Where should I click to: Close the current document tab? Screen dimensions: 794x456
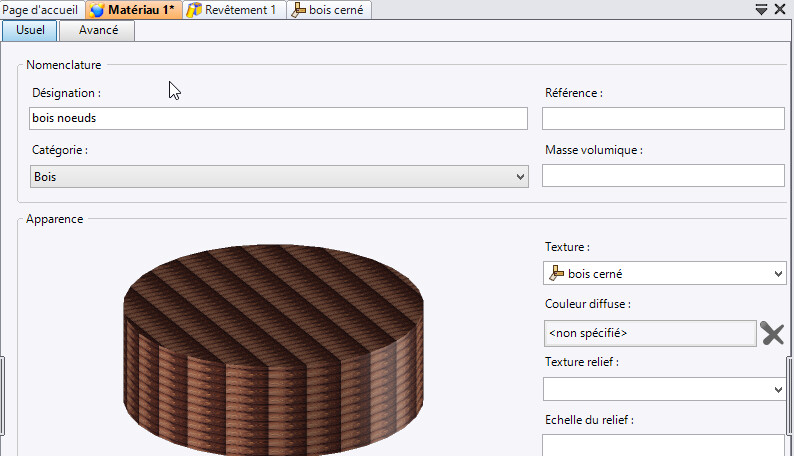pyautogui.click(x=780, y=9)
